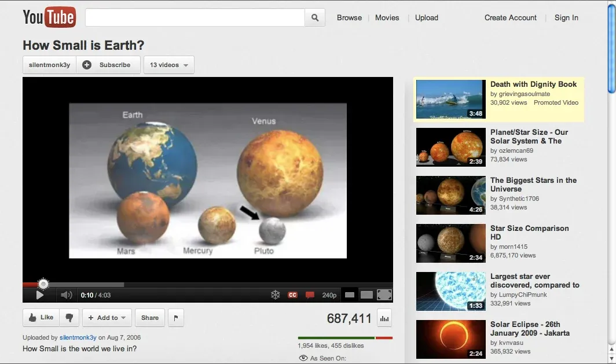
Task: Flag the video using the flag icon
Action: (175, 318)
